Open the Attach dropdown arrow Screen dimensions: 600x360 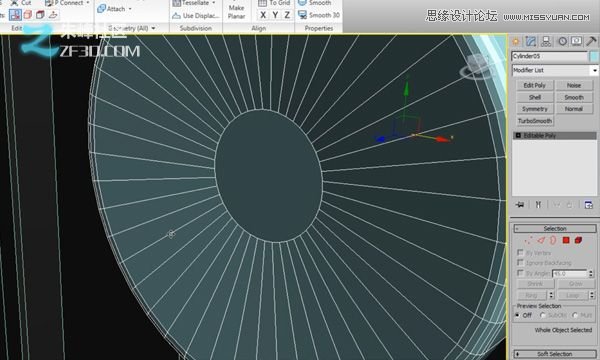click(x=130, y=8)
